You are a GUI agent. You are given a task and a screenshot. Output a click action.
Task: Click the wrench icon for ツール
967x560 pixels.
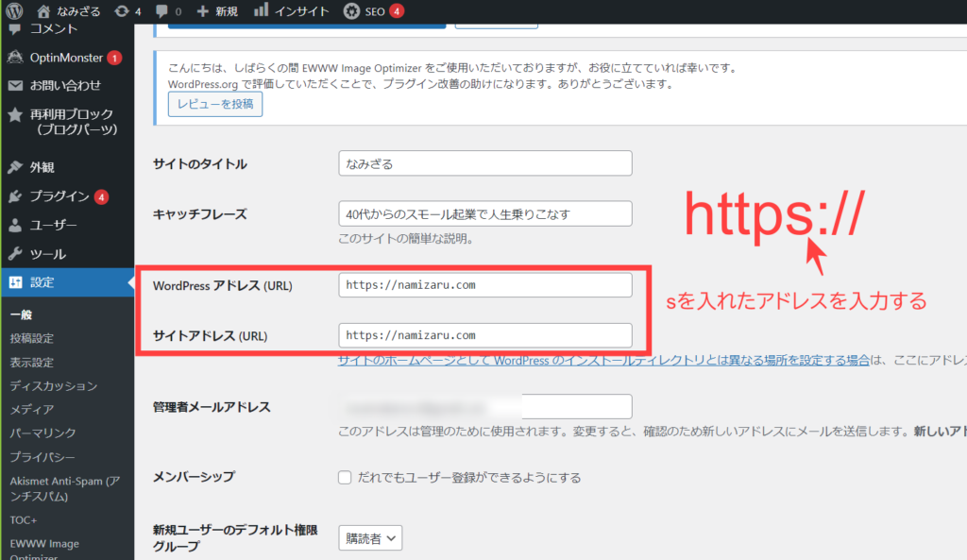[15, 253]
